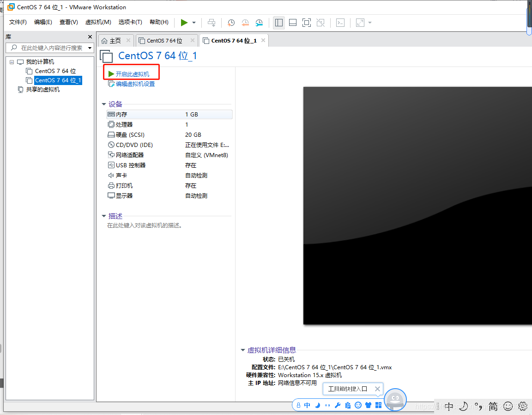
Task: Click the clipboard icon in blue IME bar
Action: click(348, 405)
